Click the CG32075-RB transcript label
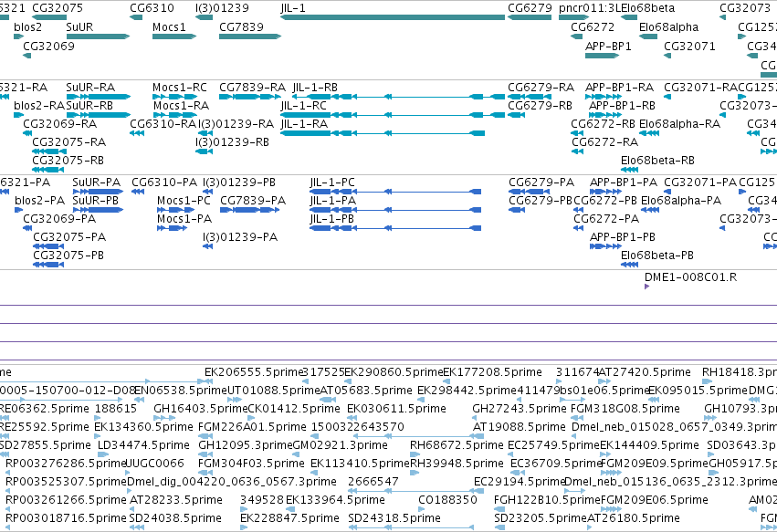The width and height of the screenshot is (777, 532). click(68, 161)
